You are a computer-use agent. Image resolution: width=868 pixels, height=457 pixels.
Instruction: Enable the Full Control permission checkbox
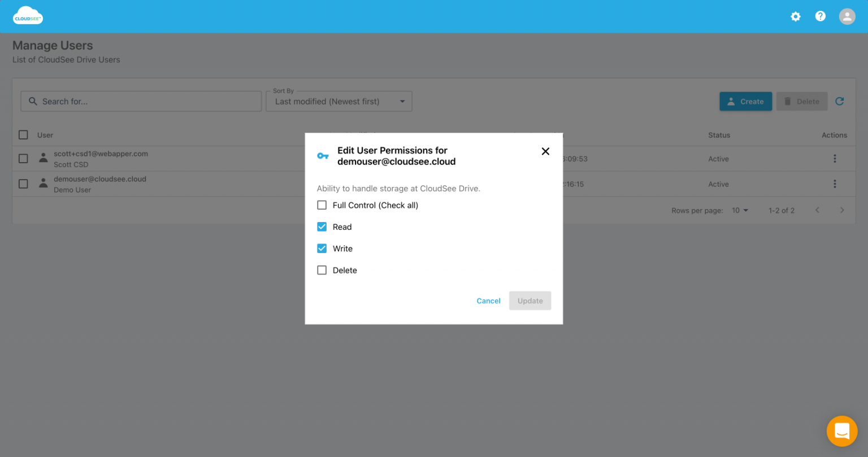click(322, 205)
